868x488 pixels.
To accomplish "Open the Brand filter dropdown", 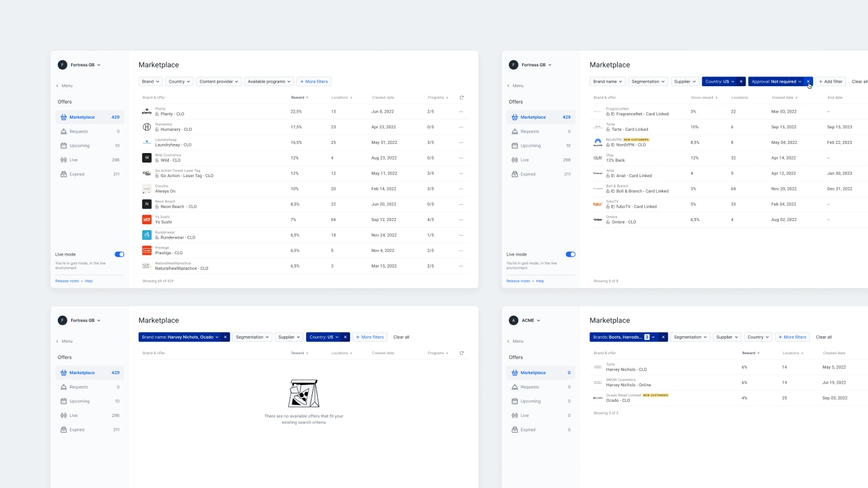I will (151, 81).
